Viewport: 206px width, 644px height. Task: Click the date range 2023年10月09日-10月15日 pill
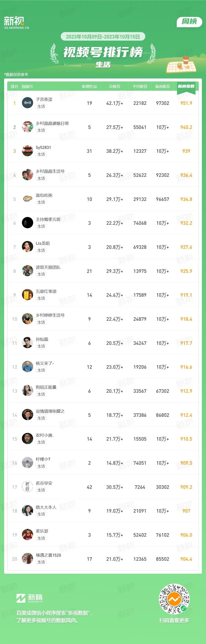[103, 37]
